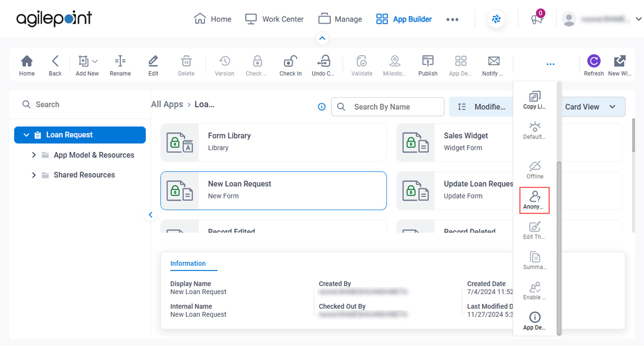Toggle the toolbar overflow ellipsis
This screenshot has height=346, width=644.
tap(550, 64)
